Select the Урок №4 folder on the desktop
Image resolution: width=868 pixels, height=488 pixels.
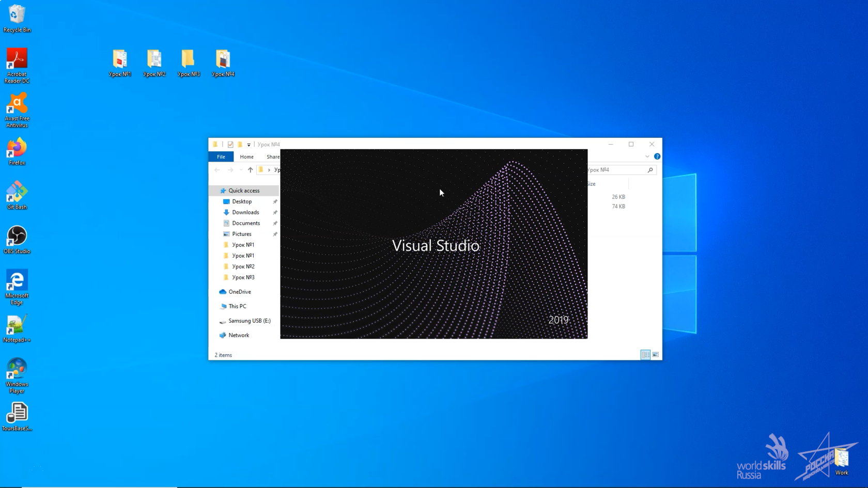[x=223, y=63]
